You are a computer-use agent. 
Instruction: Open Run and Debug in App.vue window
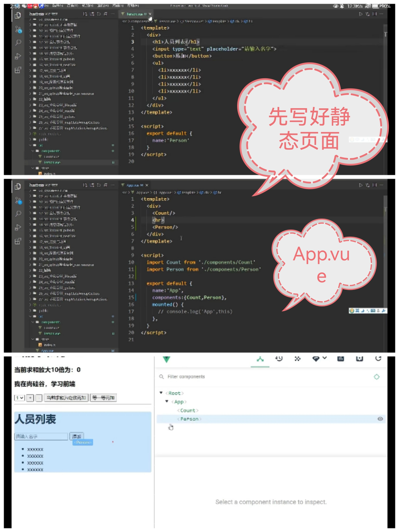pyautogui.click(x=18, y=227)
